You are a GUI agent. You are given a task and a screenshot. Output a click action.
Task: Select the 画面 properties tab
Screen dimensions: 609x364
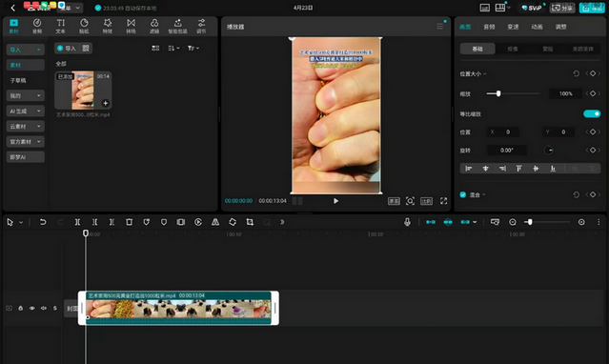[465, 27]
